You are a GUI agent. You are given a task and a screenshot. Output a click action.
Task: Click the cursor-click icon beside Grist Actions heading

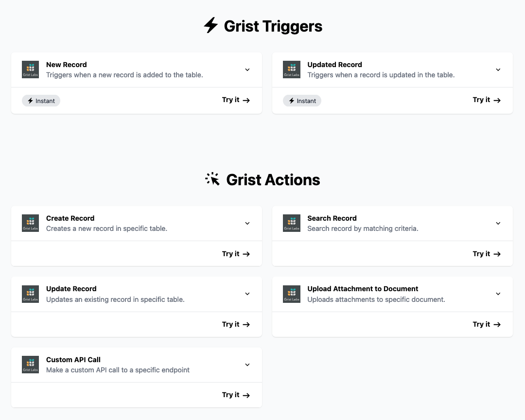pyautogui.click(x=212, y=179)
